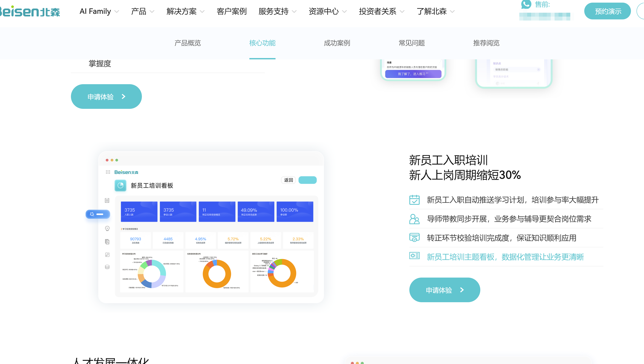This screenshot has height=364, width=644.
Task: Click the 预约演示 button in the top-right corner
Action: tap(607, 11)
